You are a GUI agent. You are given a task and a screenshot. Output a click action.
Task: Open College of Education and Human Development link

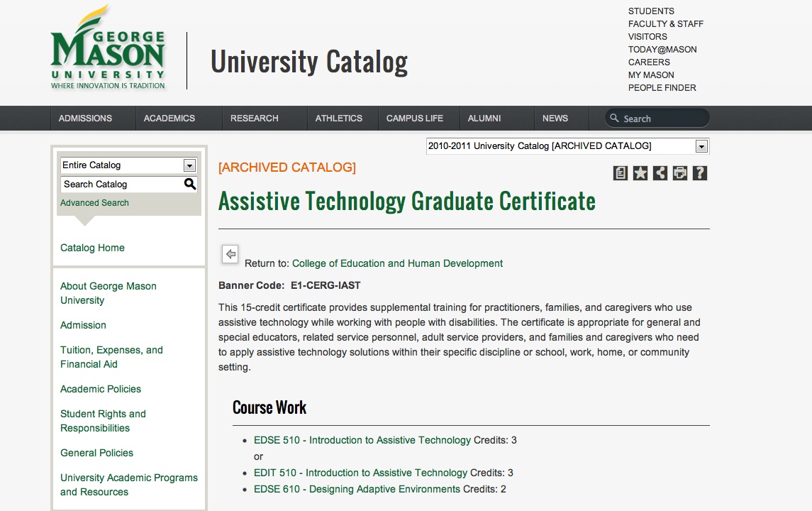pyautogui.click(x=397, y=263)
